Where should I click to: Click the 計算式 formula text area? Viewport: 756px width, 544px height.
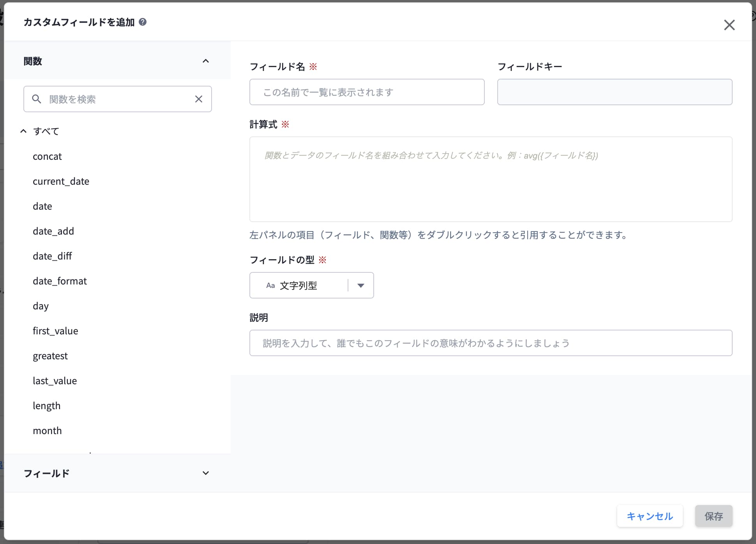(491, 179)
